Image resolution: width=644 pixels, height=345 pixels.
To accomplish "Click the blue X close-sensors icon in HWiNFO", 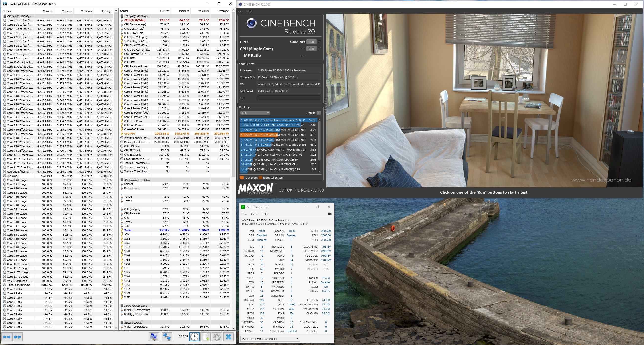I will [228, 337].
